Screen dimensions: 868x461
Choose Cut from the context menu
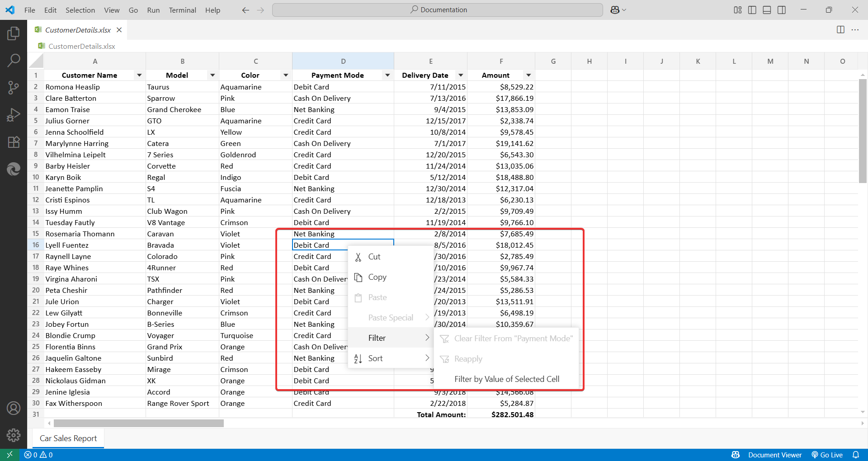point(391,256)
